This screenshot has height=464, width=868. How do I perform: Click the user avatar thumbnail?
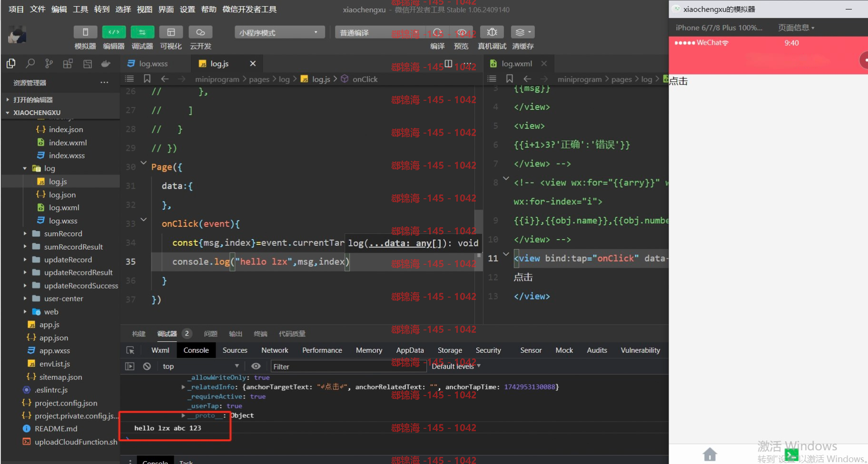[17, 35]
